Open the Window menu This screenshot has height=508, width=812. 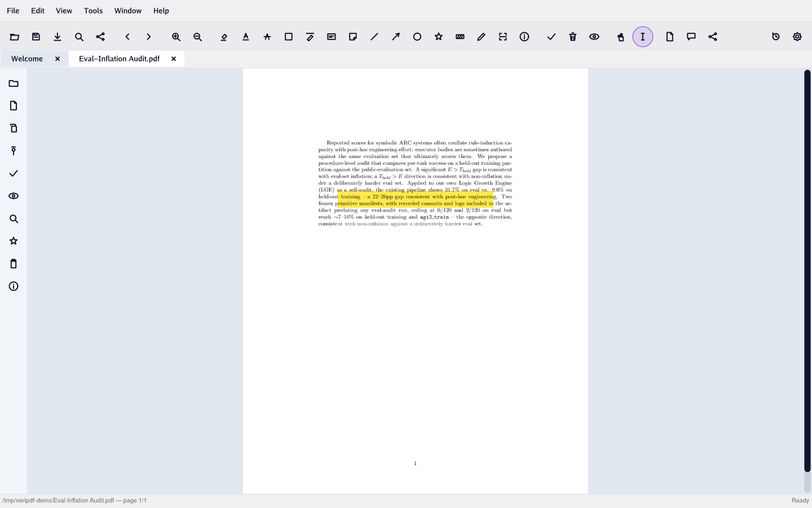128,11
